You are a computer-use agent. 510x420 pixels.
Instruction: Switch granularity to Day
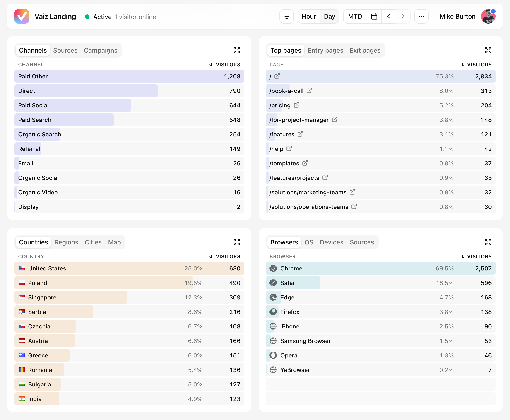(x=329, y=17)
